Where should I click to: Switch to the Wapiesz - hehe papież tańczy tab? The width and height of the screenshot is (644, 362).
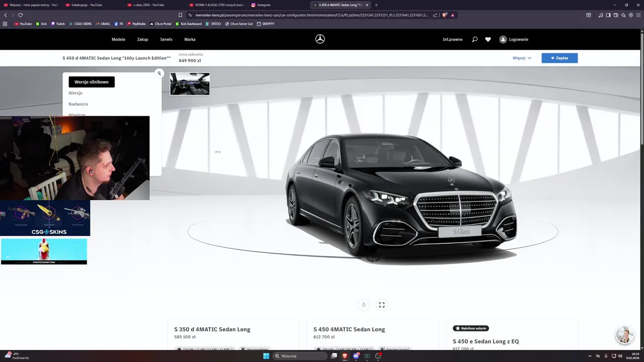30,5
